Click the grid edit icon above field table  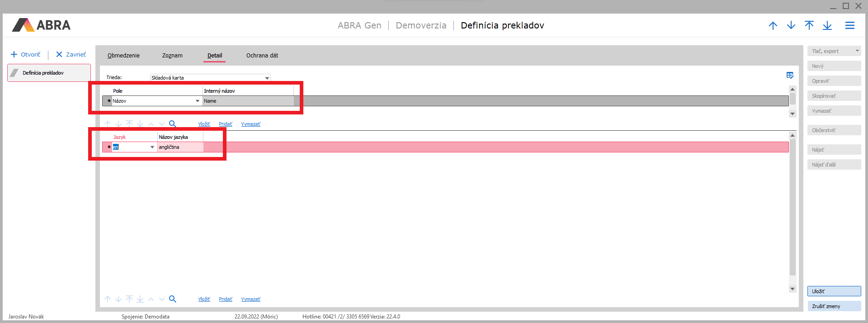pos(790,76)
